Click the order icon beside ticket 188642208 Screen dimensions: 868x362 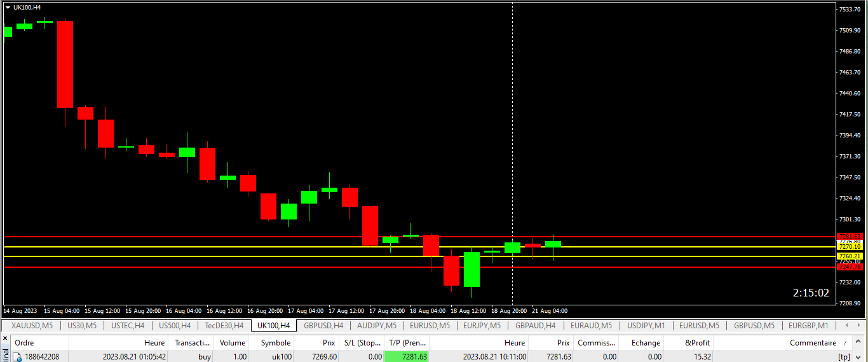tap(18, 357)
